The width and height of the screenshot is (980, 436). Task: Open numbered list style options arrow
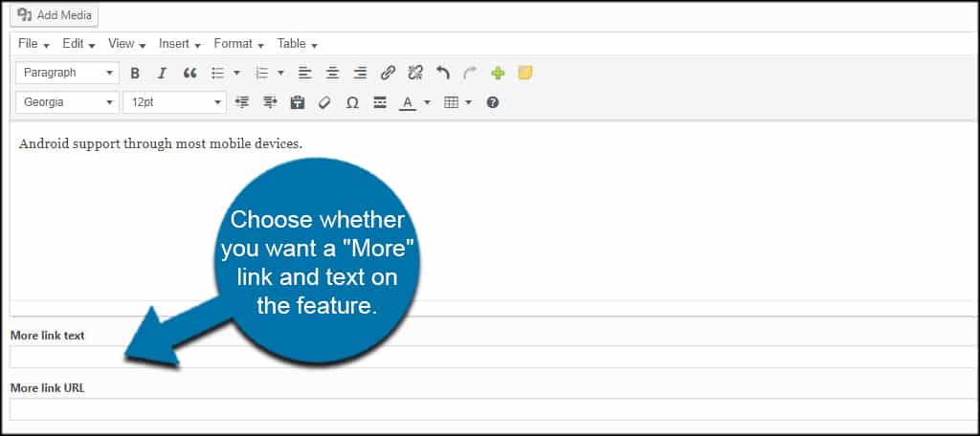pyautogui.click(x=280, y=73)
